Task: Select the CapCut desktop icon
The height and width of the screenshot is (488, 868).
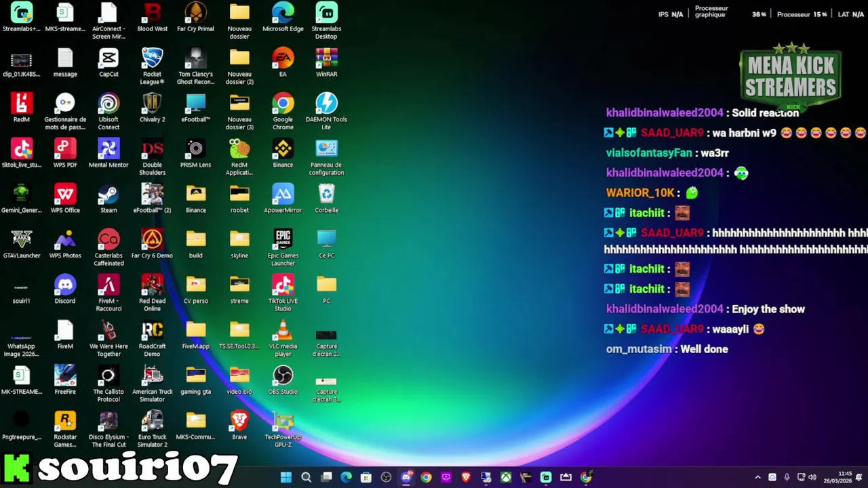Action: coord(108,63)
